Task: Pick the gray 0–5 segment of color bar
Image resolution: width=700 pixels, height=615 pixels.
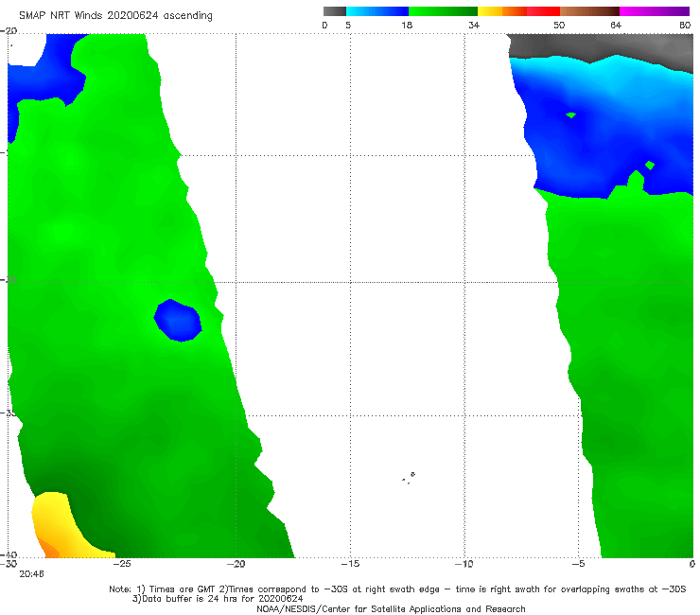Action: 334,11
